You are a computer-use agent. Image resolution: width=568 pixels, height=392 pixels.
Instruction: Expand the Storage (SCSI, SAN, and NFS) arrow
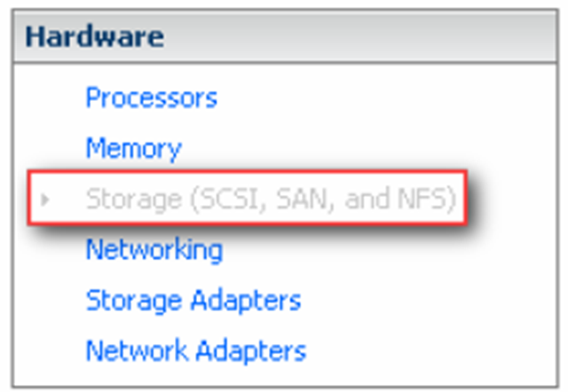[x=44, y=200]
